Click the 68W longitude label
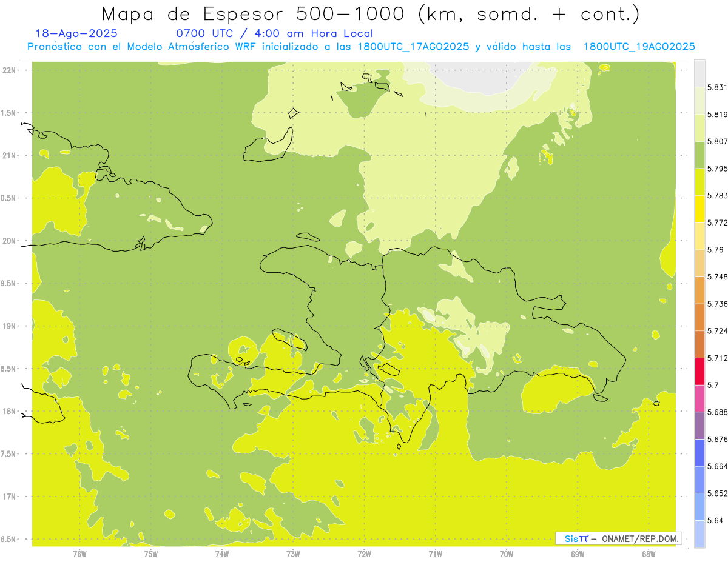Image resolution: width=728 pixels, height=562 pixels. (649, 554)
